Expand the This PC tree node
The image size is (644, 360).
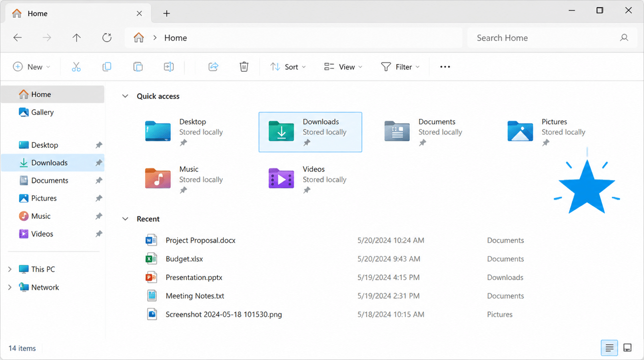pos(10,270)
